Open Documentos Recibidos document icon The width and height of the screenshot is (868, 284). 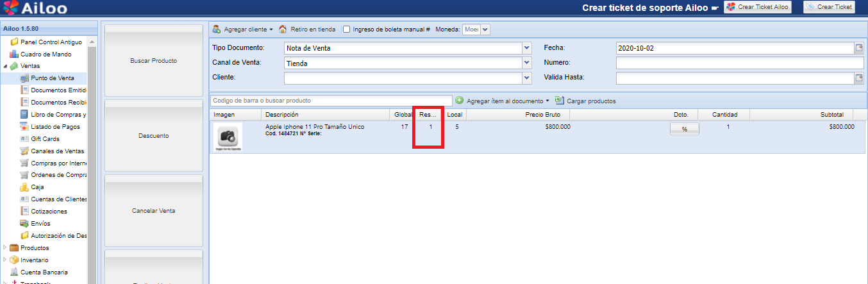pyautogui.click(x=24, y=102)
